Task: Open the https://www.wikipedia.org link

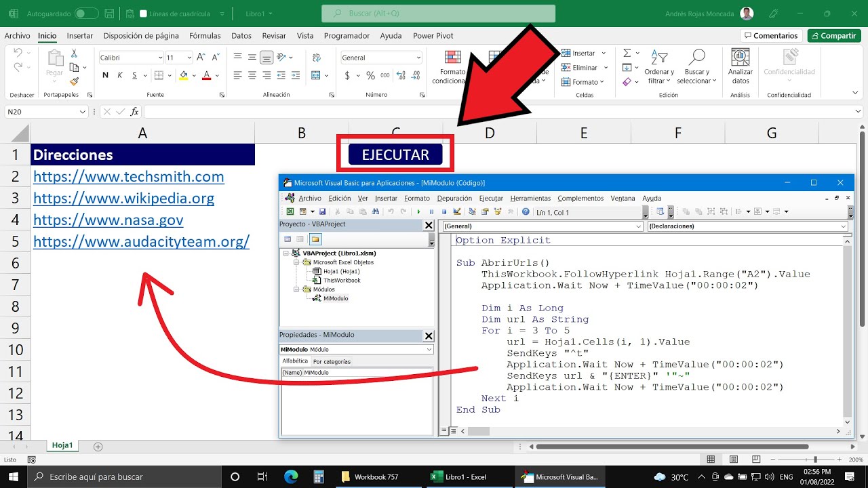Action: click(123, 199)
